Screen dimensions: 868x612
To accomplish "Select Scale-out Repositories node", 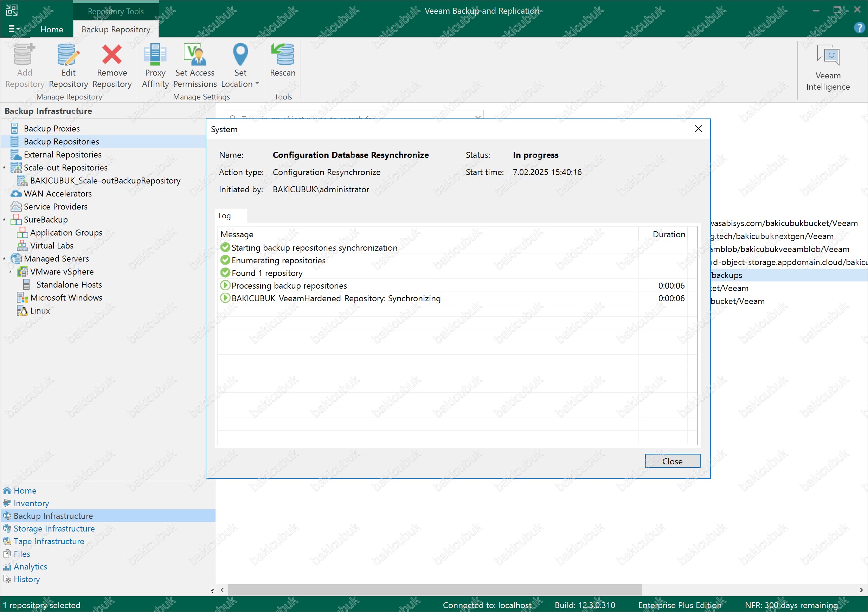I will (x=65, y=167).
